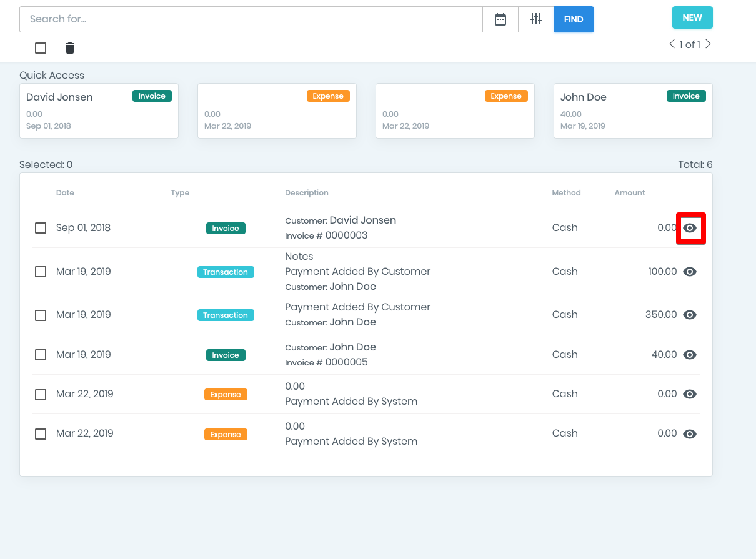
Task: Open the John Doe quick access card
Action: click(x=633, y=111)
